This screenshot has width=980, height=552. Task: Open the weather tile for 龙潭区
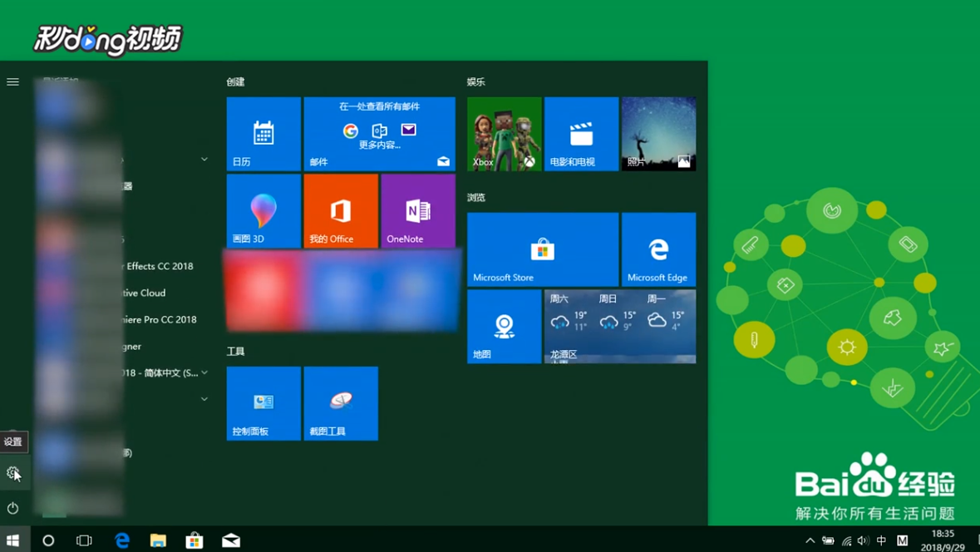tap(620, 327)
